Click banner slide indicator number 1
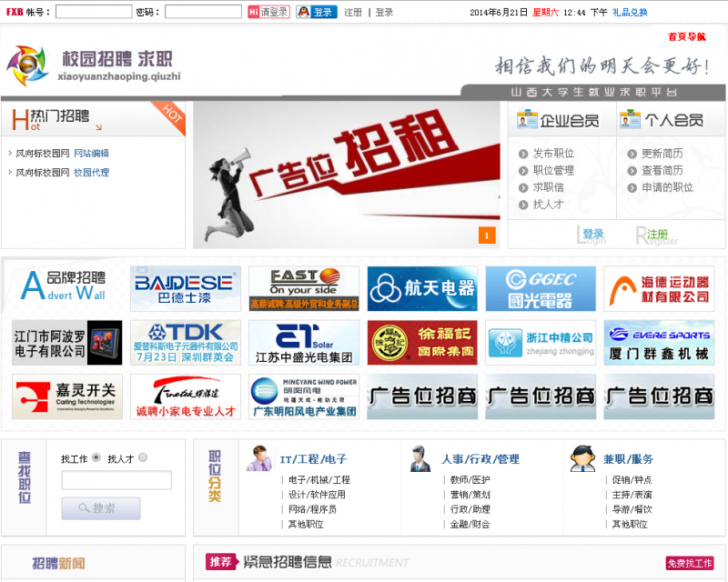The height and width of the screenshot is (582, 728). pyautogui.click(x=487, y=236)
